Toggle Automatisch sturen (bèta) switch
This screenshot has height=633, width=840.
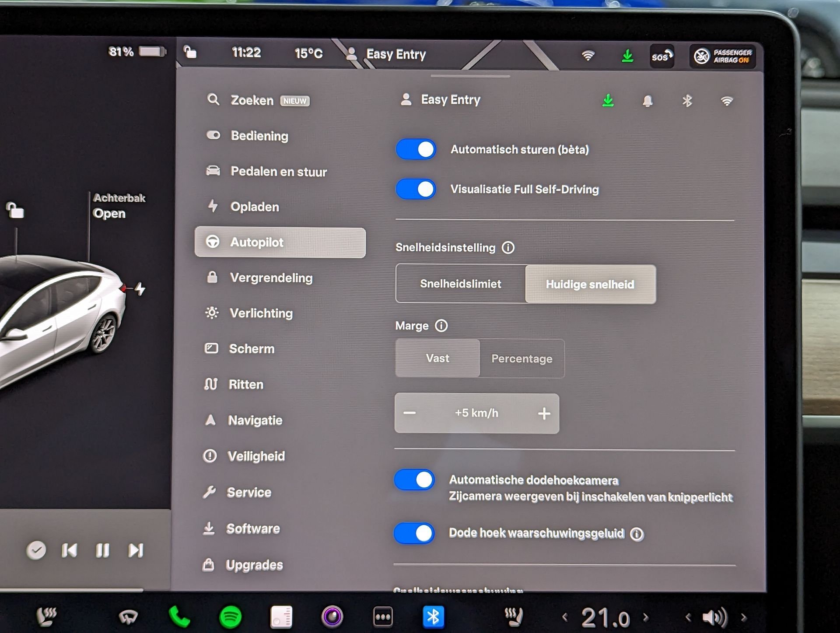click(416, 150)
